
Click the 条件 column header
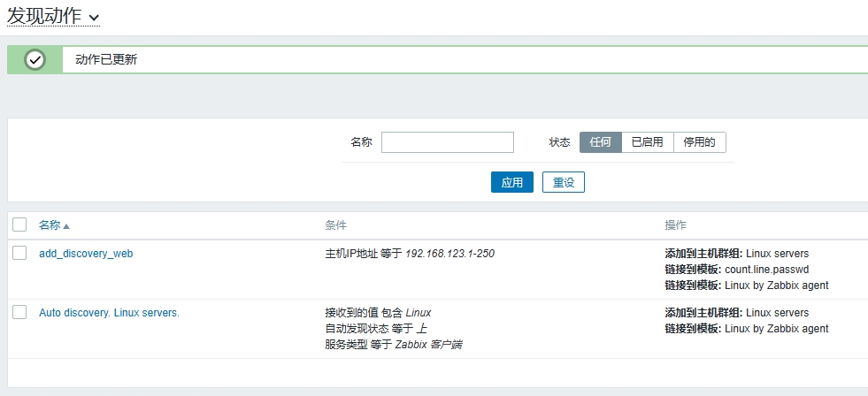(x=336, y=225)
